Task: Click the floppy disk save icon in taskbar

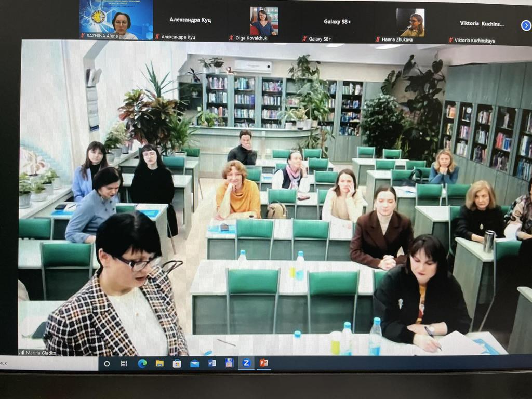Action: (x=229, y=363)
